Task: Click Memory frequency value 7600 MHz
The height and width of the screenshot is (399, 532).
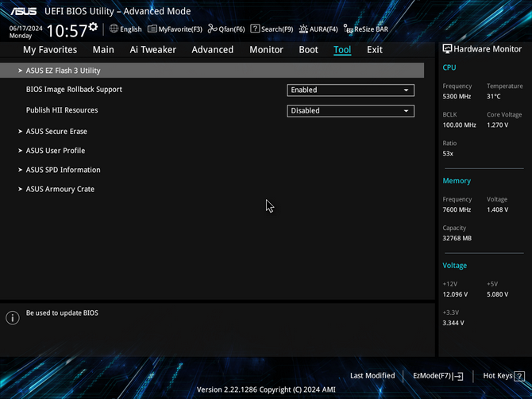Action: [457, 210]
